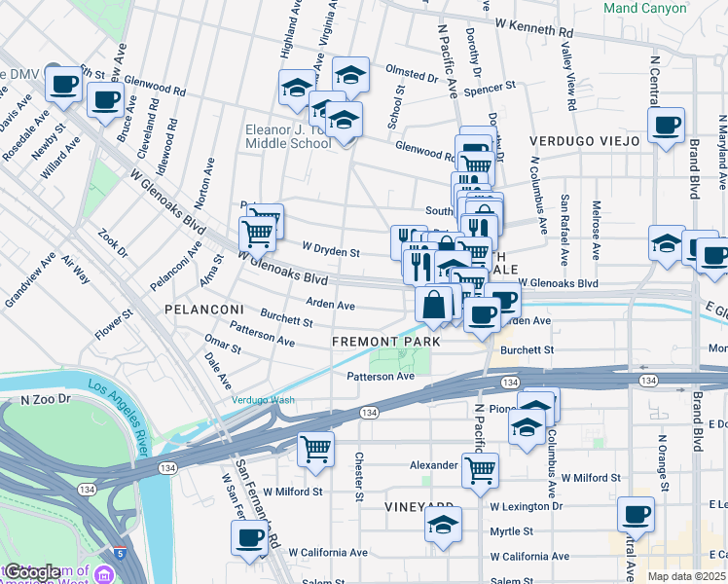Viewport: 728px width, 584px height.
Task: Open the Google logo link
Action: click(33, 573)
